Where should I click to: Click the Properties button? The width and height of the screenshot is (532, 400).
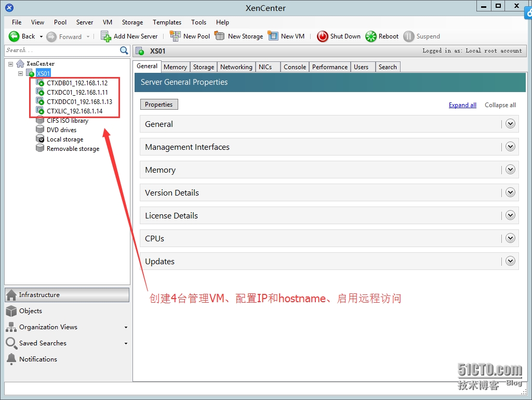(159, 104)
